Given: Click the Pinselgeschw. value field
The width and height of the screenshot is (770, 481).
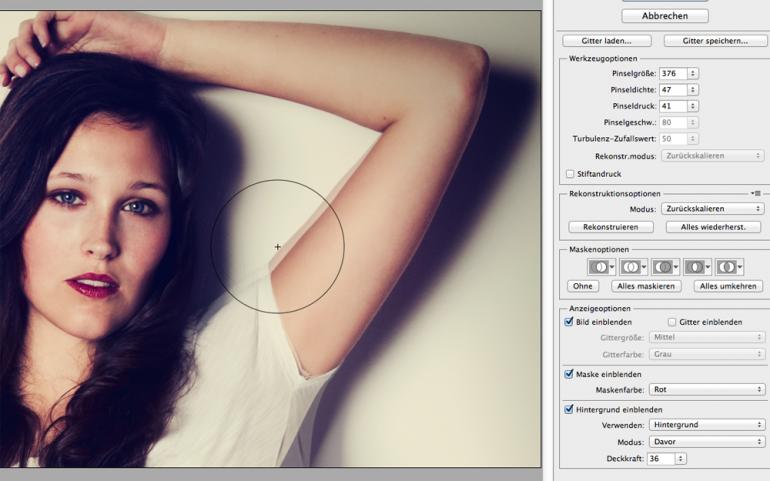Looking at the screenshot, I should tap(673, 122).
